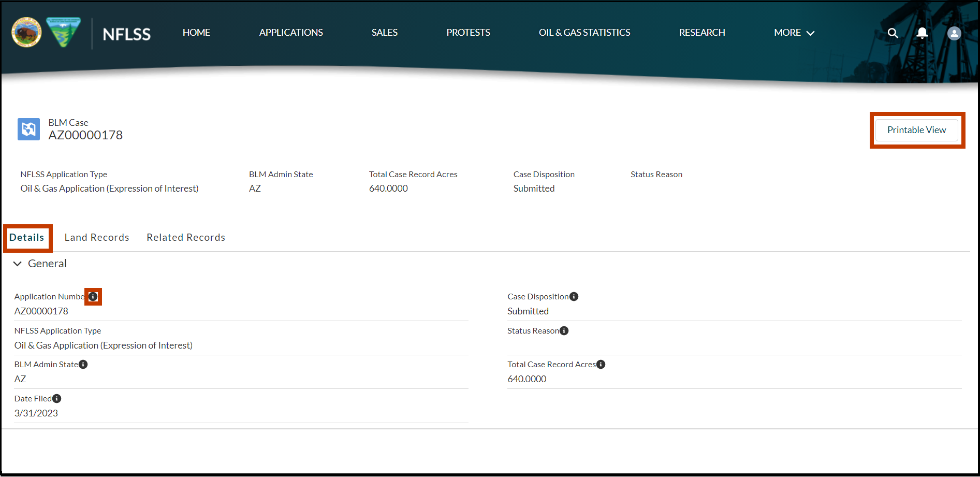
Task: Open the user profile avatar
Action: (x=954, y=33)
